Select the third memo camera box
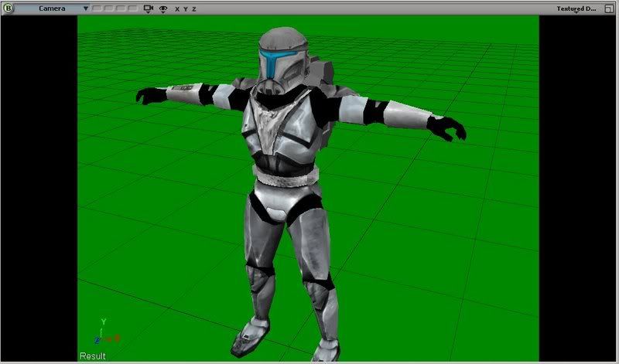 [121, 9]
